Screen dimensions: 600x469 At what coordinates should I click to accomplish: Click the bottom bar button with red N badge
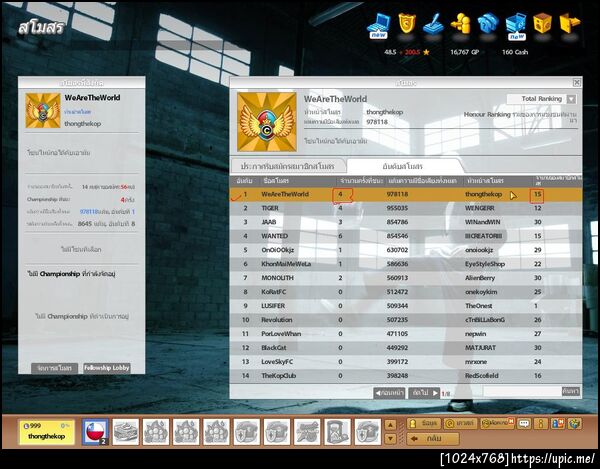[497, 423]
